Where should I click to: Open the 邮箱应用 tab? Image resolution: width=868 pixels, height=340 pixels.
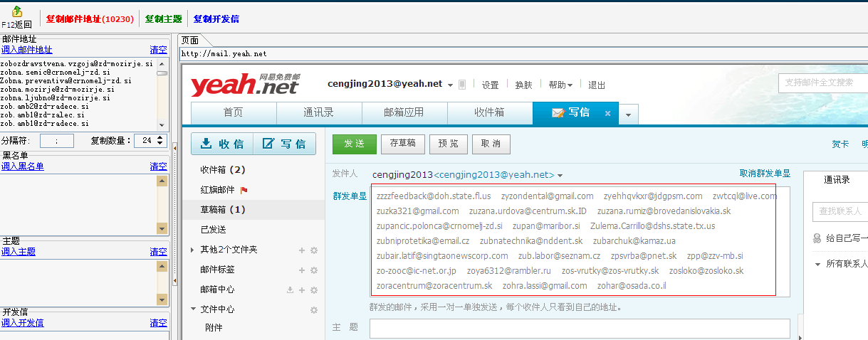pyautogui.click(x=404, y=112)
